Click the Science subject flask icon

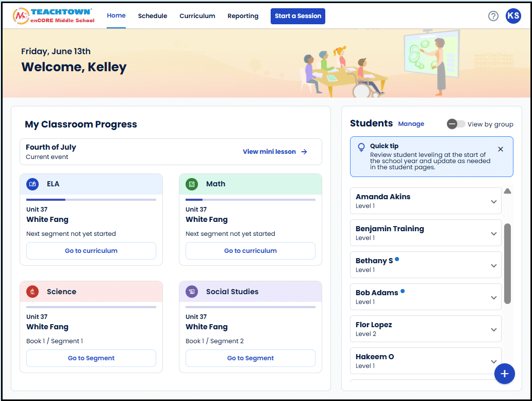click(32, 292)
